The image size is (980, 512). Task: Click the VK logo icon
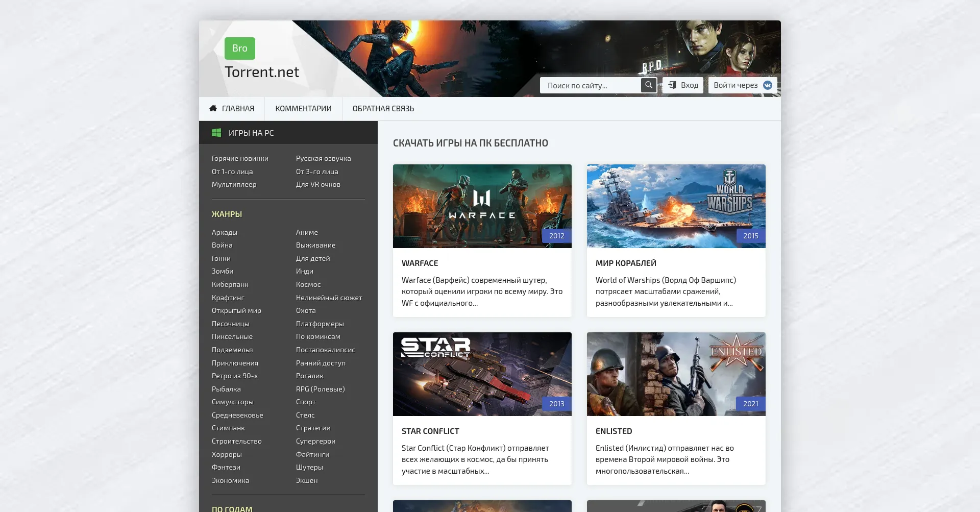(767, 85)
